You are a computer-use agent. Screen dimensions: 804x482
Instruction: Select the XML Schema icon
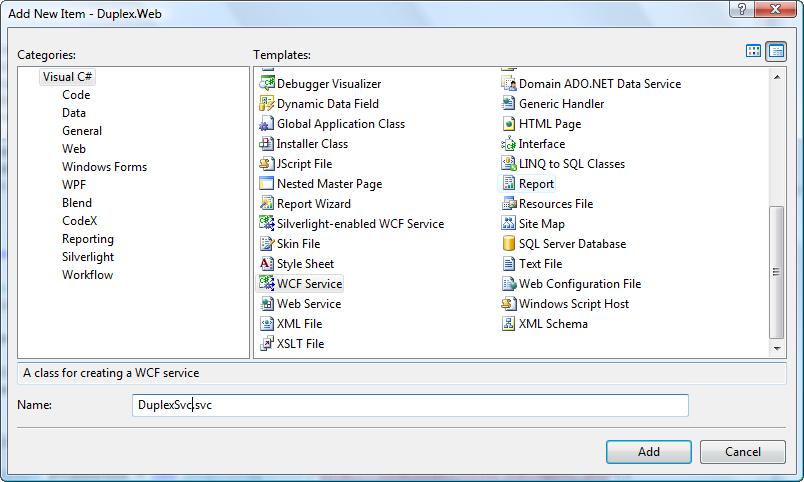(508, 323)
